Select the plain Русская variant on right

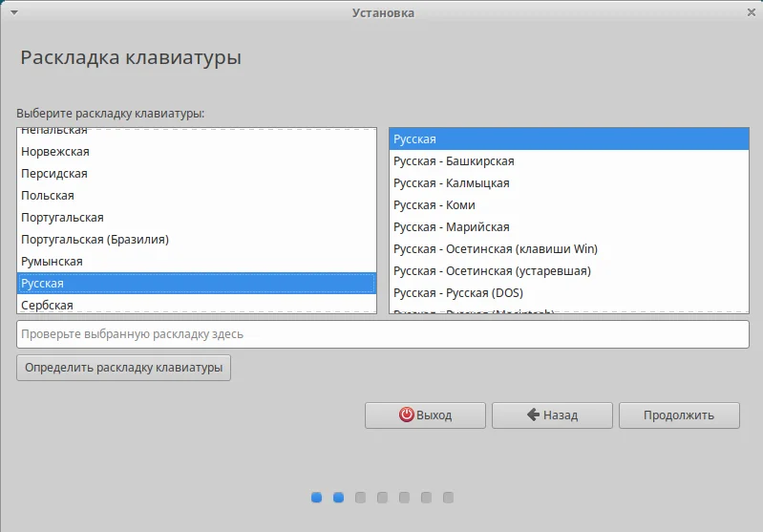[569, 139]
